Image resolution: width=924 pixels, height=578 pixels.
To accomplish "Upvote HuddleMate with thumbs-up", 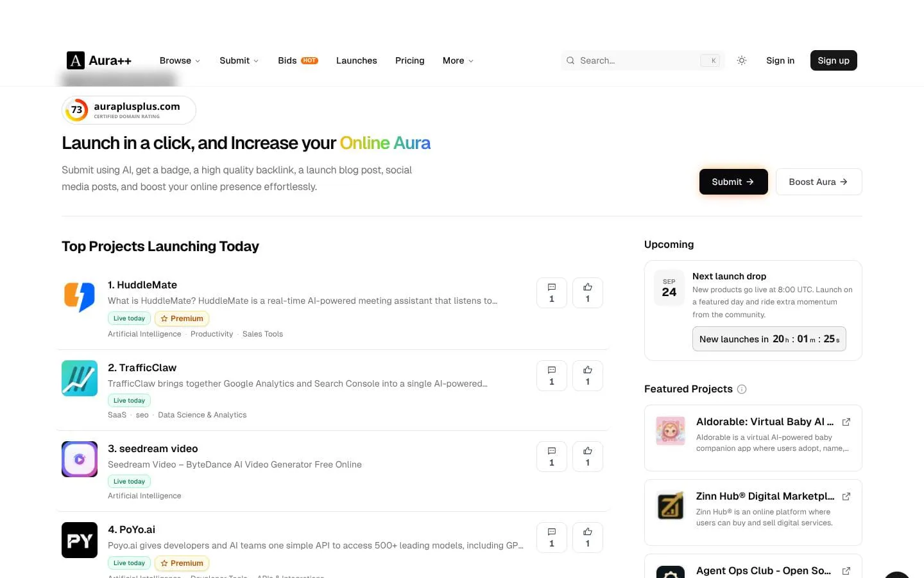I will point(588,293).
